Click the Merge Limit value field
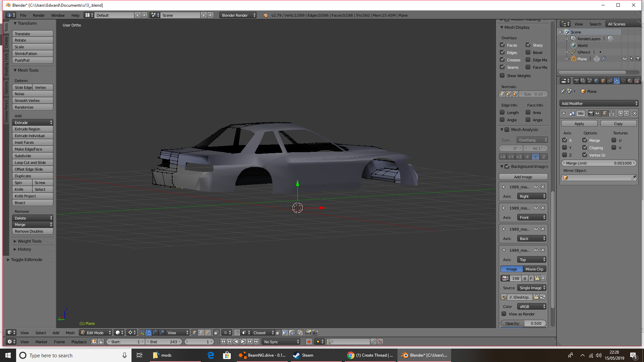 [599, 163]
